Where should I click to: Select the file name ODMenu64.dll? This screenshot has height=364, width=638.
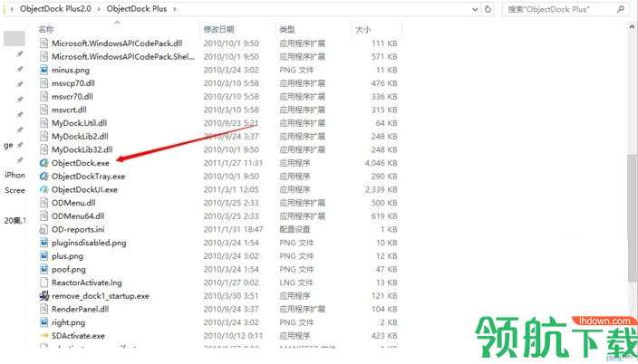78,216
